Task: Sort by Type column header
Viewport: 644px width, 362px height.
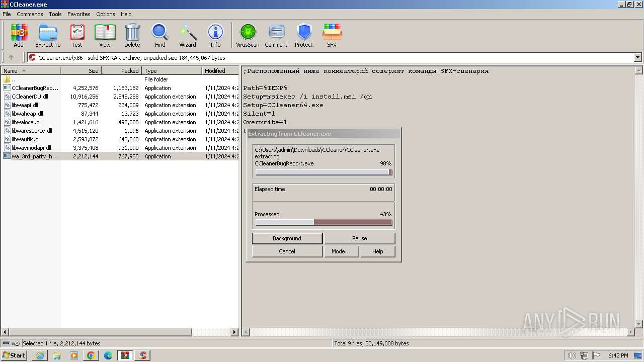Action: tap(172, 71)
